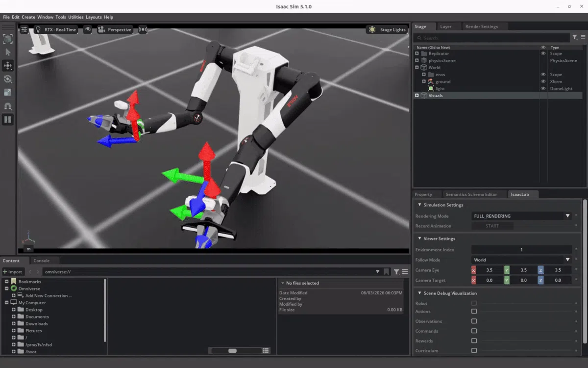Open the Rendering Mode FULL_RENDERING dropdown
588x368 pixels.
[x=521, y=216]
